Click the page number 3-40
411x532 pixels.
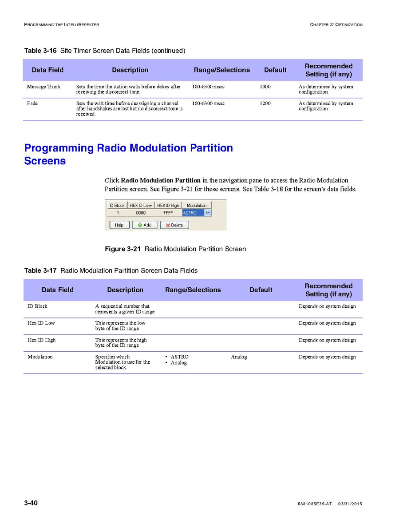pyautogui.click(x=31, y=503)
